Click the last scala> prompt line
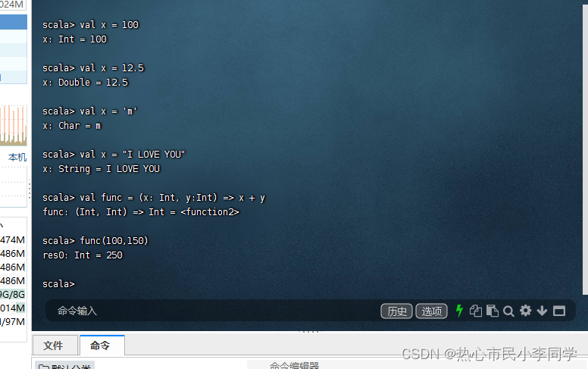 point(58,284)
